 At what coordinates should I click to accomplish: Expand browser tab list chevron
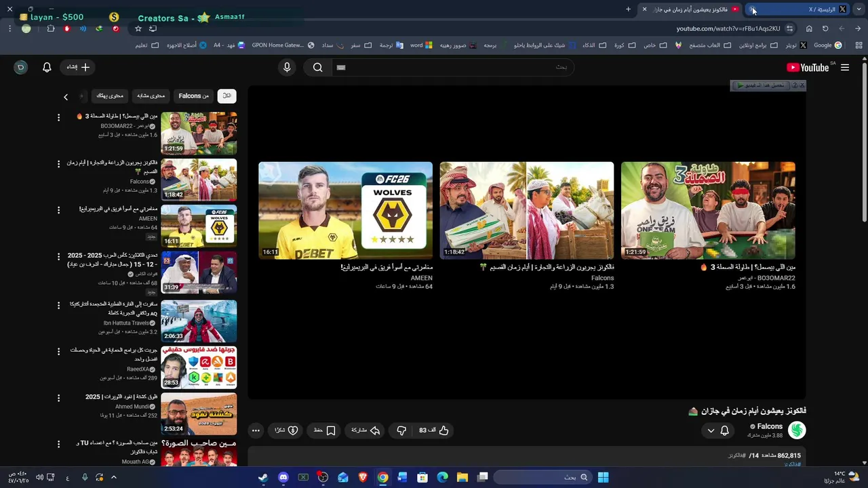(858, 9)
